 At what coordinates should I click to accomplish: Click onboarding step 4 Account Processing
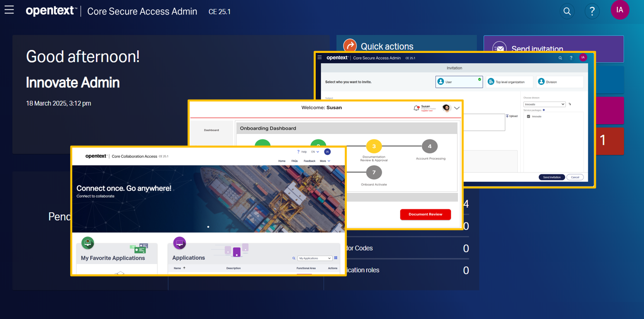430,147
